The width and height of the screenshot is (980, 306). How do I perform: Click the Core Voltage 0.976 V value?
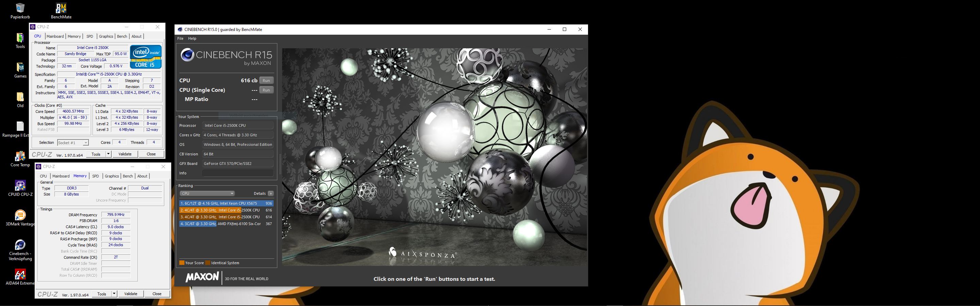[x=116, y=66]
